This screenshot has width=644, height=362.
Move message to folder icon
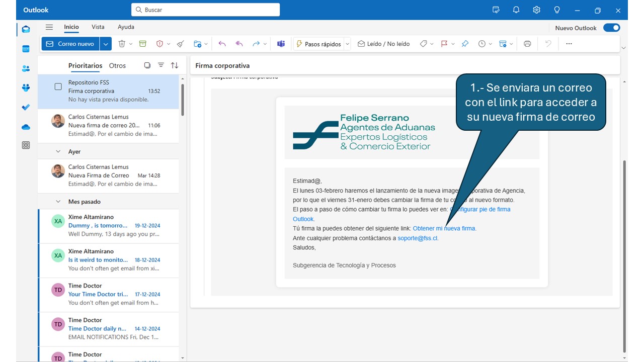tap(198, 44)
